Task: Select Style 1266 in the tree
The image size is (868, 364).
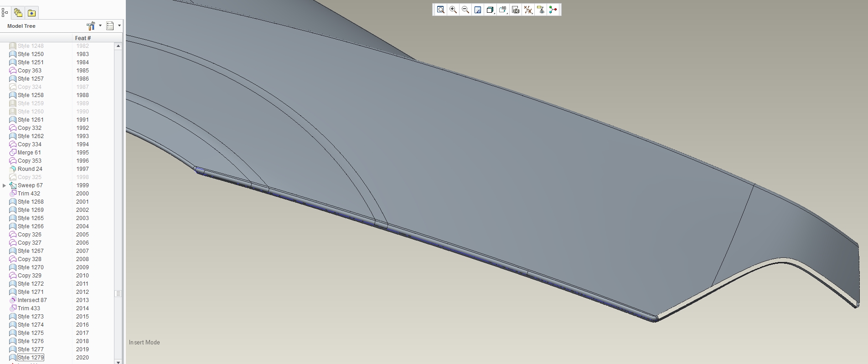Action: (x=31, y=226)
